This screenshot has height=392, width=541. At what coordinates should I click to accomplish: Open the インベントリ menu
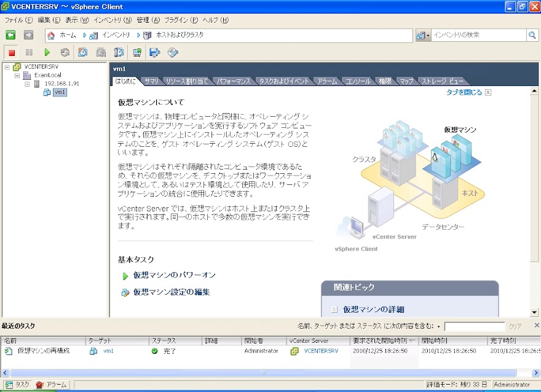(x=113, y=20)
